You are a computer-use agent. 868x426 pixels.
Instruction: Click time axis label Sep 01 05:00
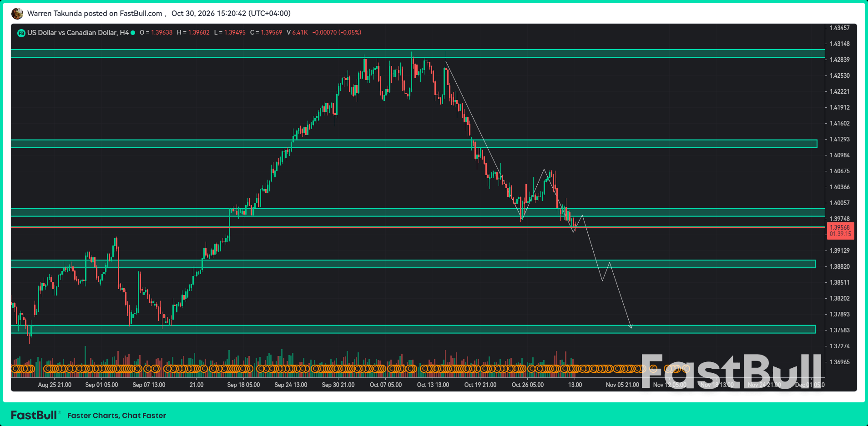click(x=101, y=385)
